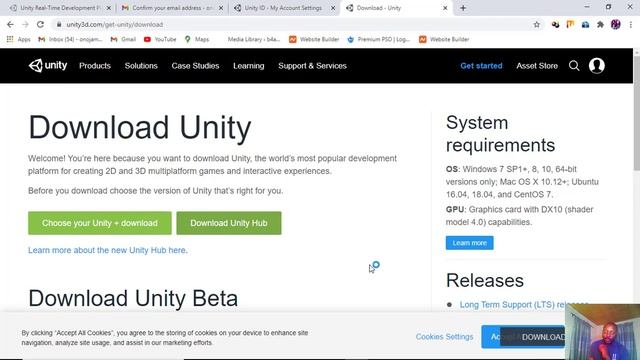Open the Unity account user icon
The height and width of the screenshot is (360, 640).
click(x=596, y=66)
